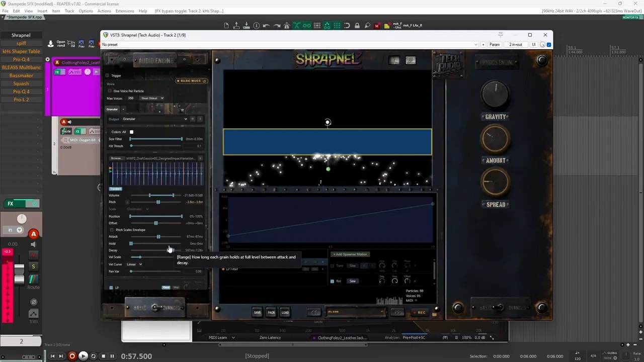Toggle the track FX bypass power button
Image resolution: width=644 pixels, height=362 pixels.
[34, 204]
